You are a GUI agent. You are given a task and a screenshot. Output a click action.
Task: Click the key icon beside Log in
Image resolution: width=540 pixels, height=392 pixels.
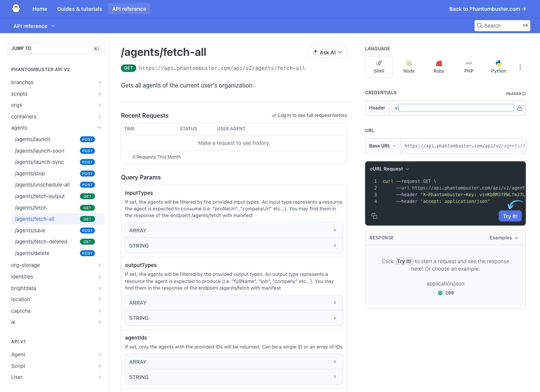274,115
